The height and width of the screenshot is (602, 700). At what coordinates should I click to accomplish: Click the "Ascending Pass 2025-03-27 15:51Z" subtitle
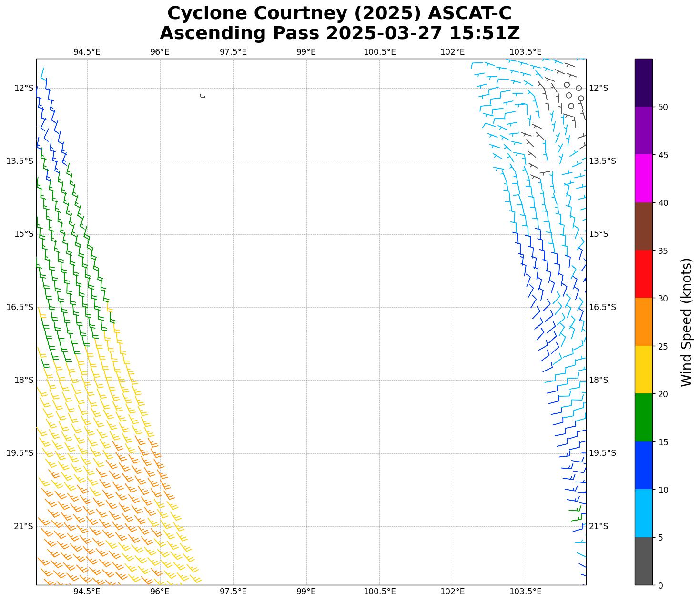pyautogui.click(x=339, y=33)
